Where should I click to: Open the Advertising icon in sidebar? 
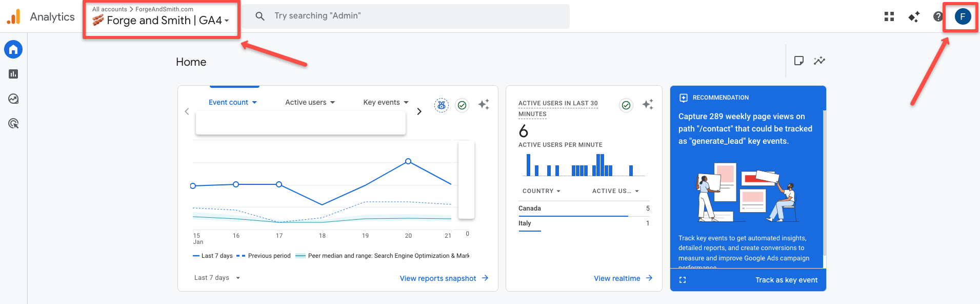[13, 123]
